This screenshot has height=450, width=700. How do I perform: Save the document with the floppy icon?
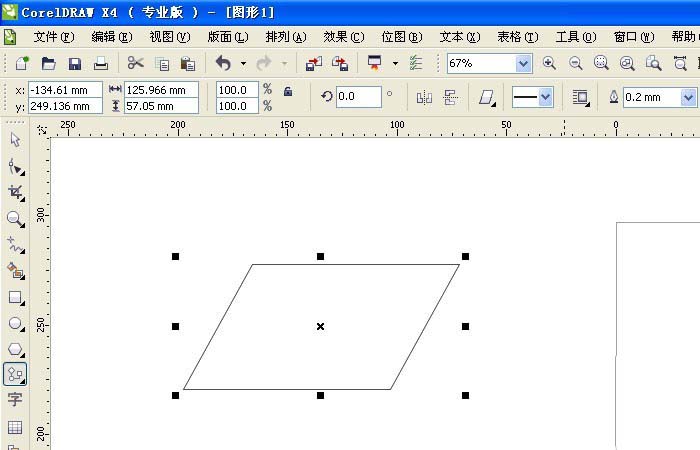coord(75,63)
